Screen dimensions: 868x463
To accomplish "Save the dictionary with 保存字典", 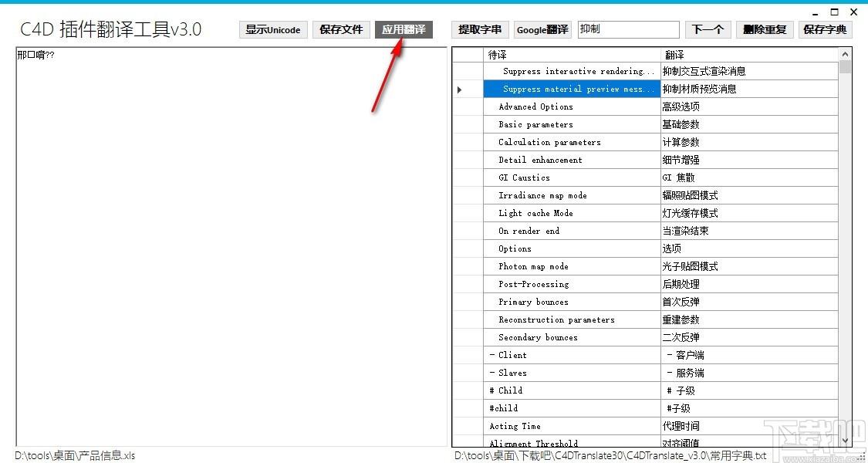I will pyautogui.click(x=825, y=29).
